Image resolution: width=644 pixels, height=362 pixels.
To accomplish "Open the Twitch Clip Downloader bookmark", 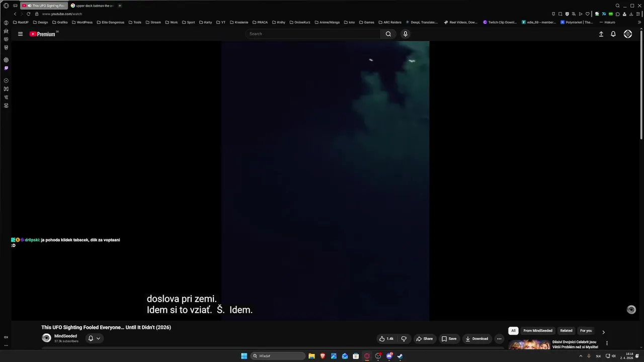I will [500, 22].
